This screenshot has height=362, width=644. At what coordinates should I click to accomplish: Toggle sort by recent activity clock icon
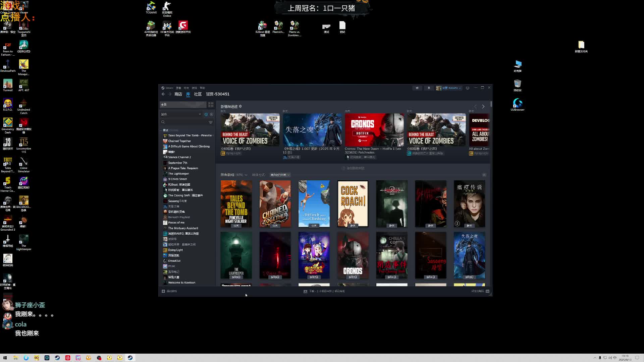[206, 114]
